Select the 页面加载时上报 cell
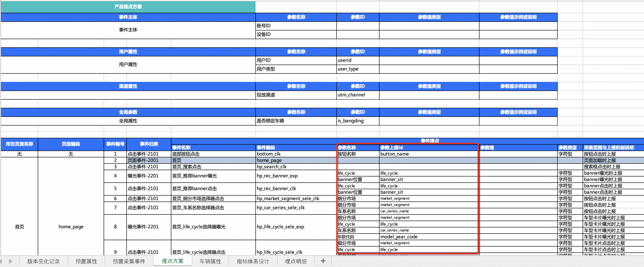Viewport: 644px width, 267px height. click(614, 160)
